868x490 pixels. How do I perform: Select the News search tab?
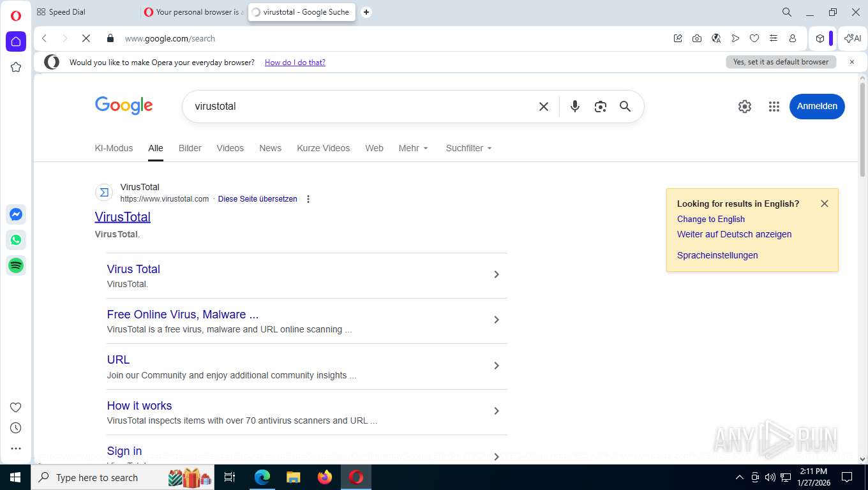270,148
